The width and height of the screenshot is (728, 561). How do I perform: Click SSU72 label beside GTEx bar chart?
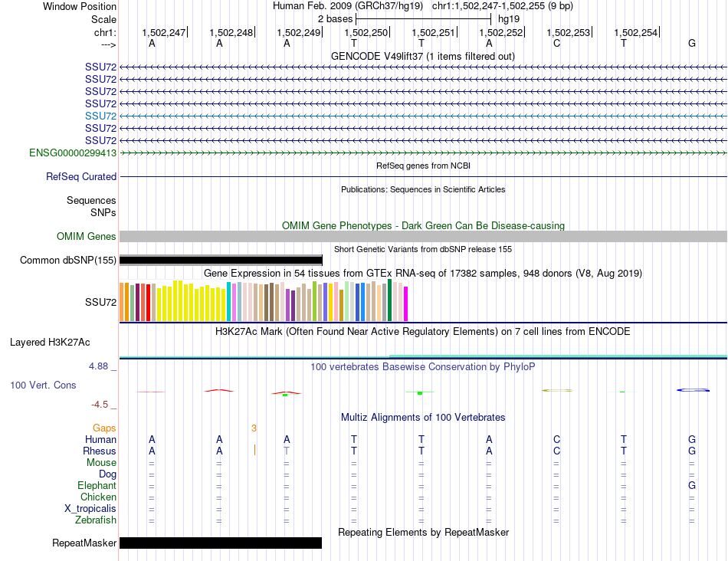(x=100, y=302)
